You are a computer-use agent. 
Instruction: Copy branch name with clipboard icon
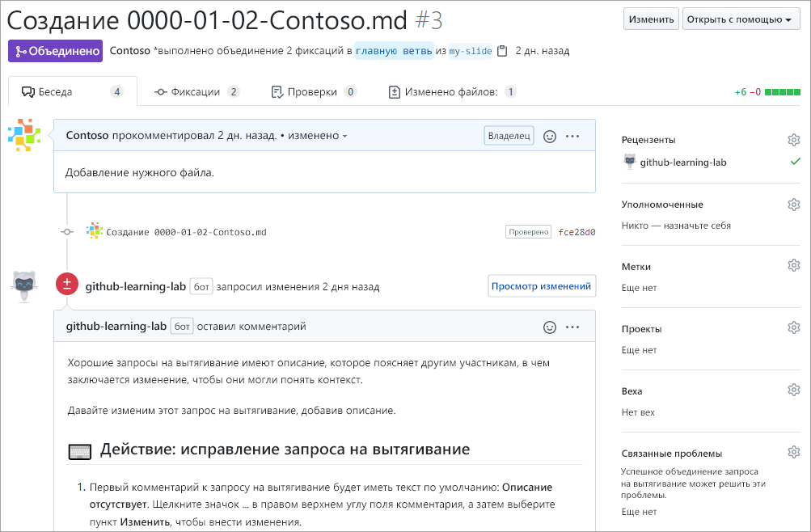(x=501, y=51)
